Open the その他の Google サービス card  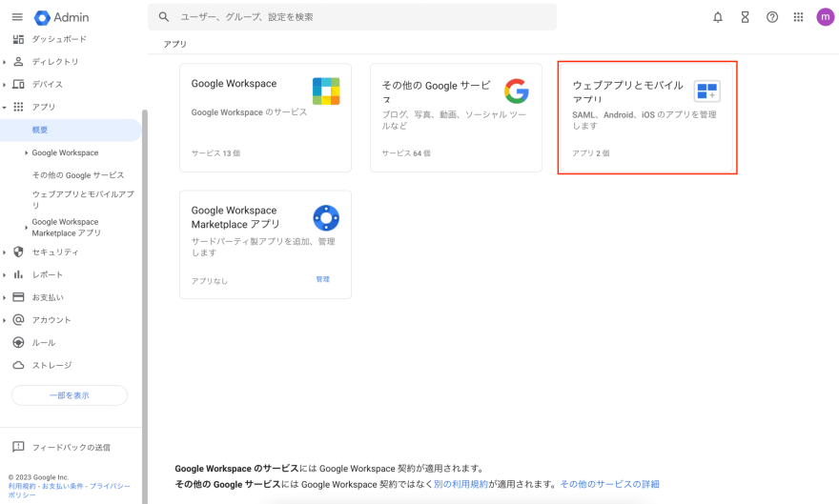pyautogui.click(x=456, y=117)
